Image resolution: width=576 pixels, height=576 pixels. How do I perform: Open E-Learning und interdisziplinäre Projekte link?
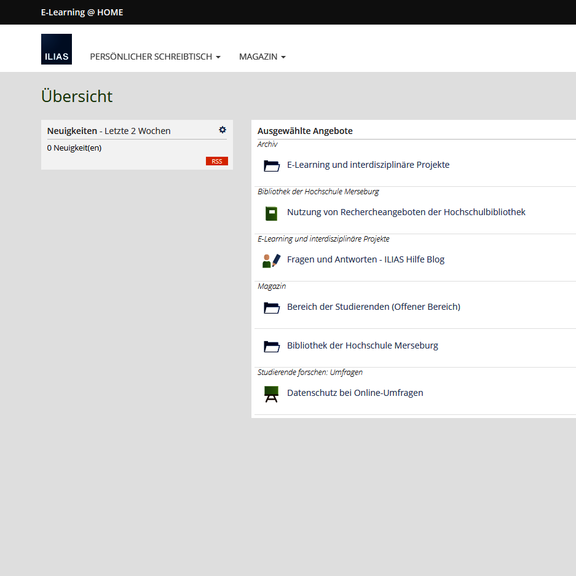tap(368, 165)
